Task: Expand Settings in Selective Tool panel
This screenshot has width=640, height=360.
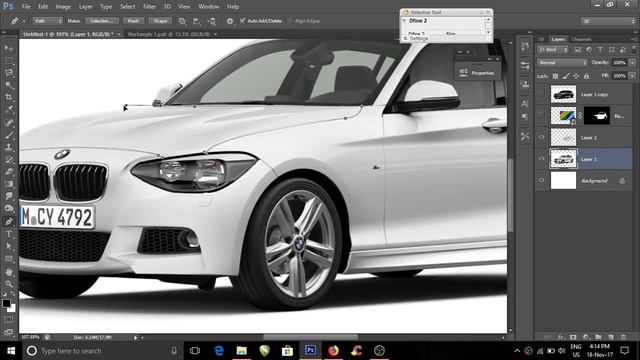Action: click(x=406, y=38)
